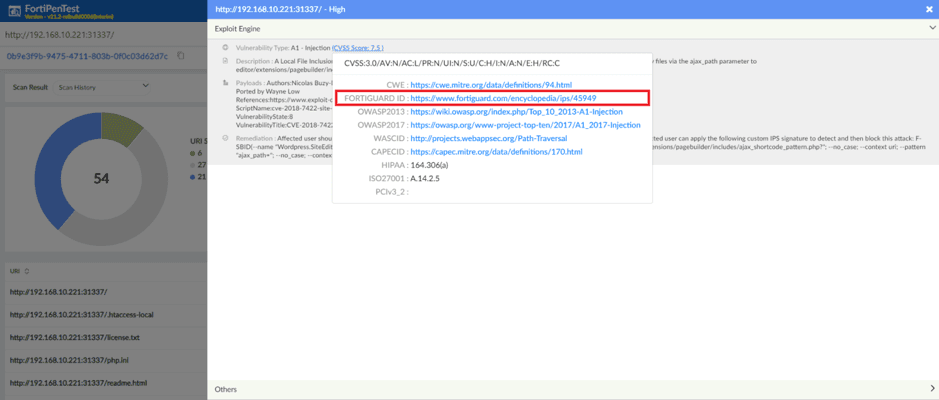This screenshot has width=939, height=400.
Task: Click the Description row icon
Action: pos(225,61)
